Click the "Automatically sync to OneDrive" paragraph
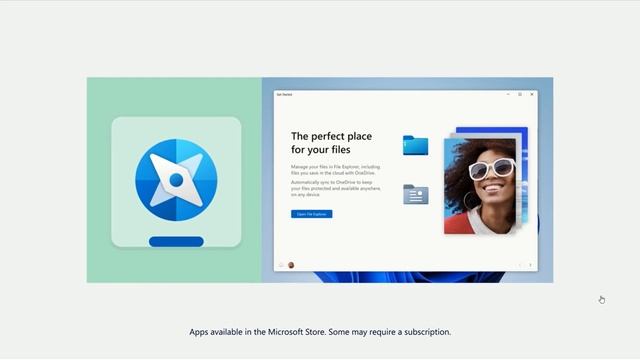 click(x=336, y=189)
